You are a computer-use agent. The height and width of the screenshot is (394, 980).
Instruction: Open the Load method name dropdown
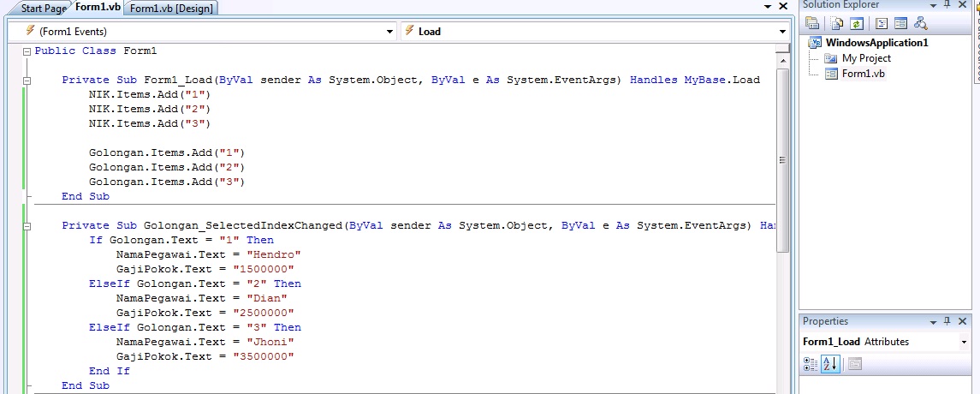pos(782,32)
